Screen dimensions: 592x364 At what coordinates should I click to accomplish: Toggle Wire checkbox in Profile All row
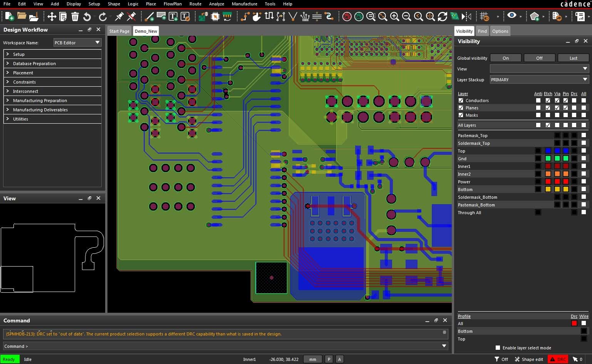[x=584, y=323]
